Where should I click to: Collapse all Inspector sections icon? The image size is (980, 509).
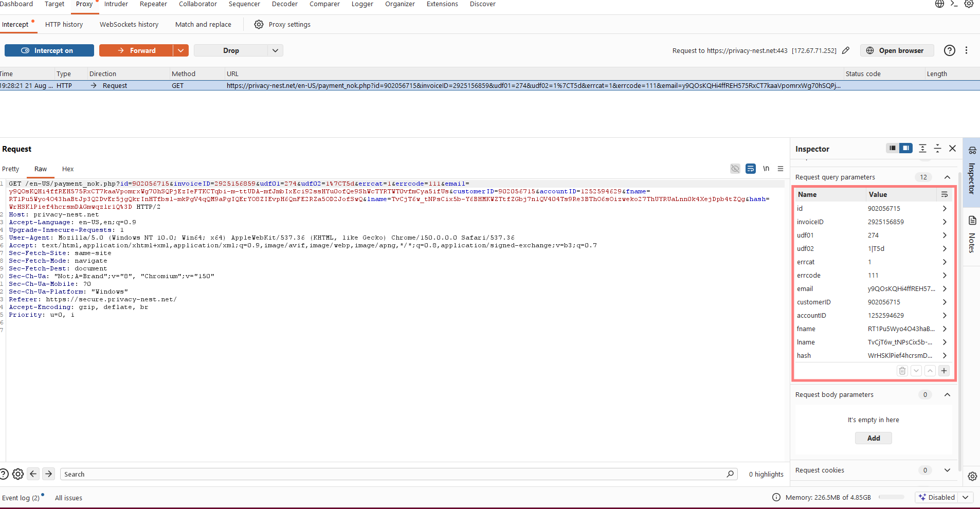click(937, 149)
